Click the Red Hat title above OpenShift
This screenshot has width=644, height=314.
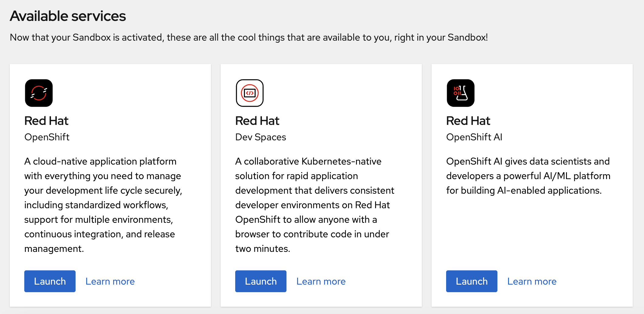tap(46, 121)
